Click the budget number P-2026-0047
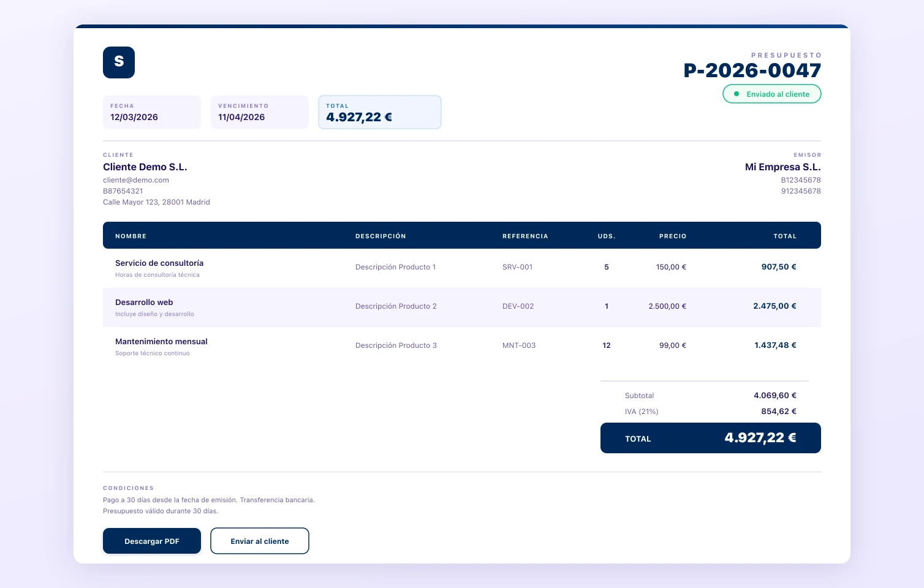 pos(752,70)
